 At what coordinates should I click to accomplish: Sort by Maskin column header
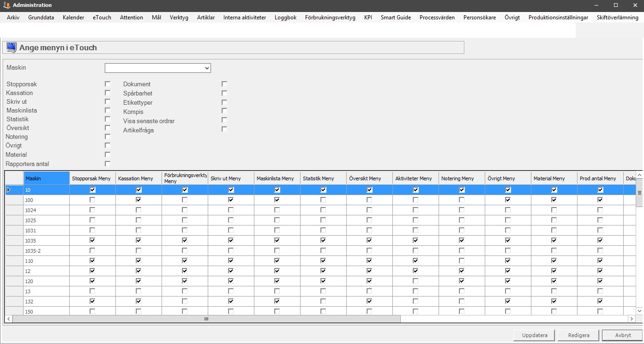47,178
